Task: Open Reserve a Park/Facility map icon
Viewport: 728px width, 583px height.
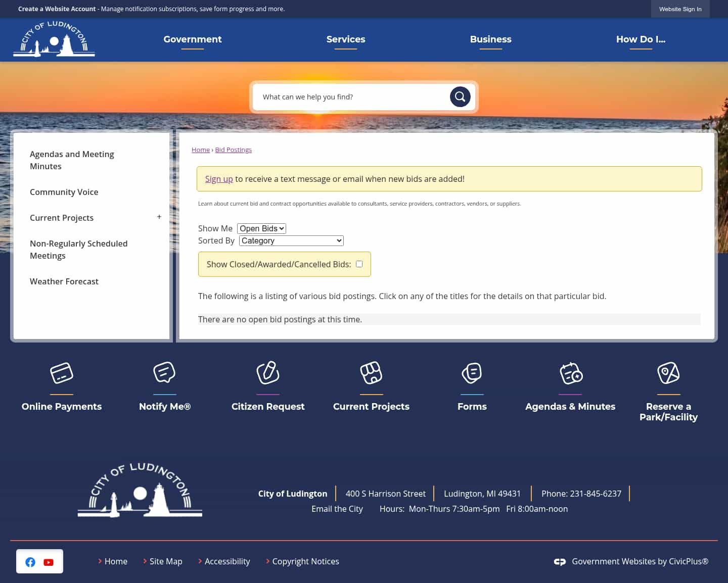Action: tap(668, 373)
